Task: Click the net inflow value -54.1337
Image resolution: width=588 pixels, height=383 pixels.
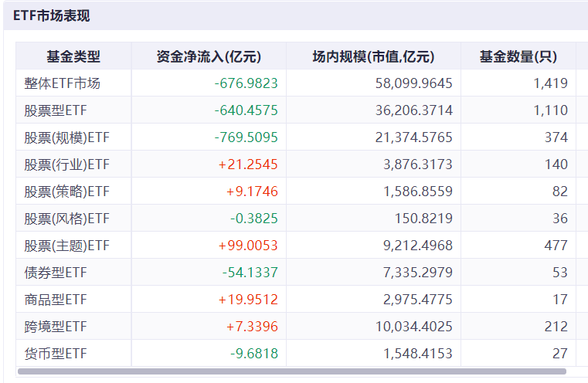Action: [250, 272]
